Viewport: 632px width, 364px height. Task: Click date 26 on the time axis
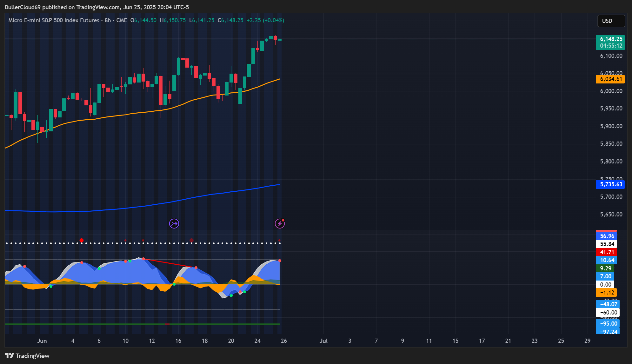pyautogui.click(x=284, y=341)
